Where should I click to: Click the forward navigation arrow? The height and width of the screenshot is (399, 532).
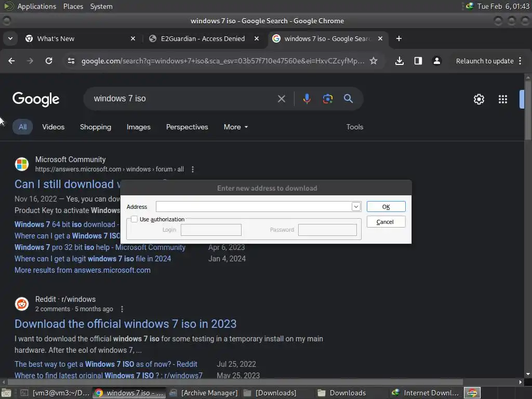click(30, 61)
